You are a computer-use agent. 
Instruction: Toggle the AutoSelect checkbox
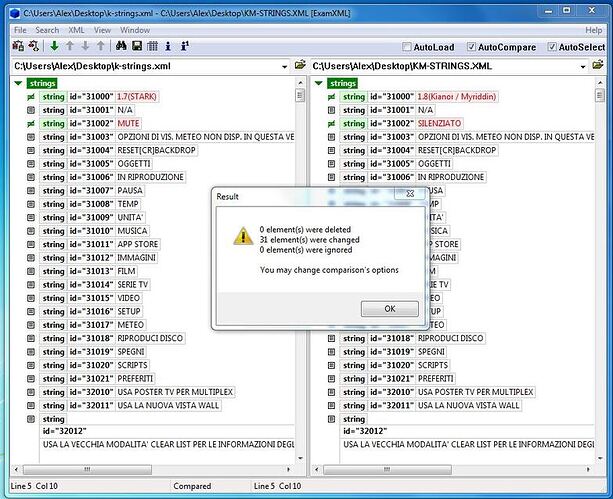tap(552, 47)
